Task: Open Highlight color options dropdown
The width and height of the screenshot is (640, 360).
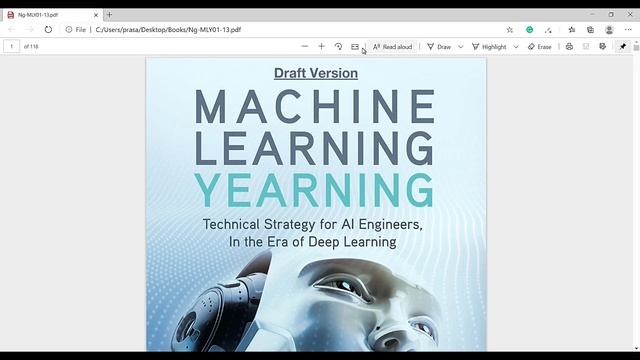Action: 516,47
